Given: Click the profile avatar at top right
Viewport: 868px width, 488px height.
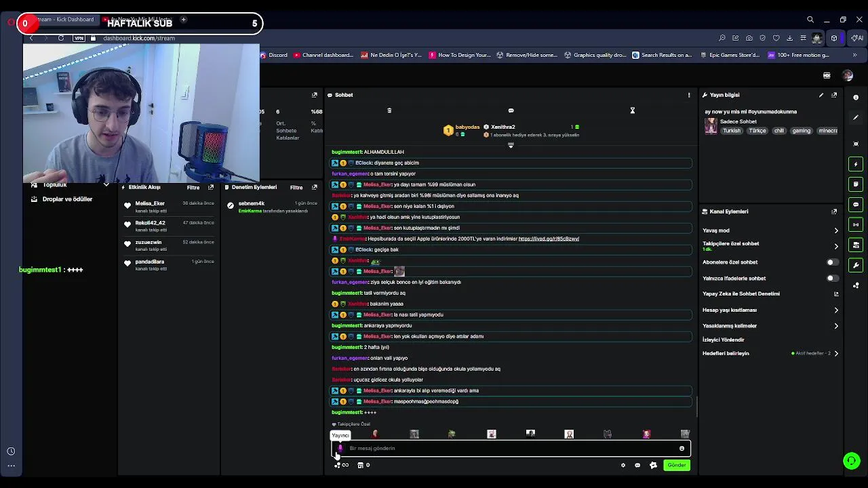Looking at the screenshot, I should pos(848,76).
